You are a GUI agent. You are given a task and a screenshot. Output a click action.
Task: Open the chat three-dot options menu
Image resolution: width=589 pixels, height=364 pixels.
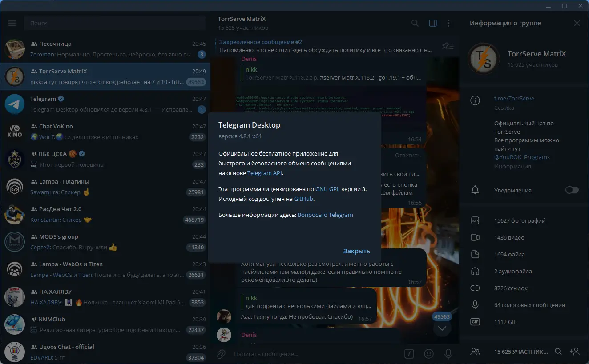point(448,23)
